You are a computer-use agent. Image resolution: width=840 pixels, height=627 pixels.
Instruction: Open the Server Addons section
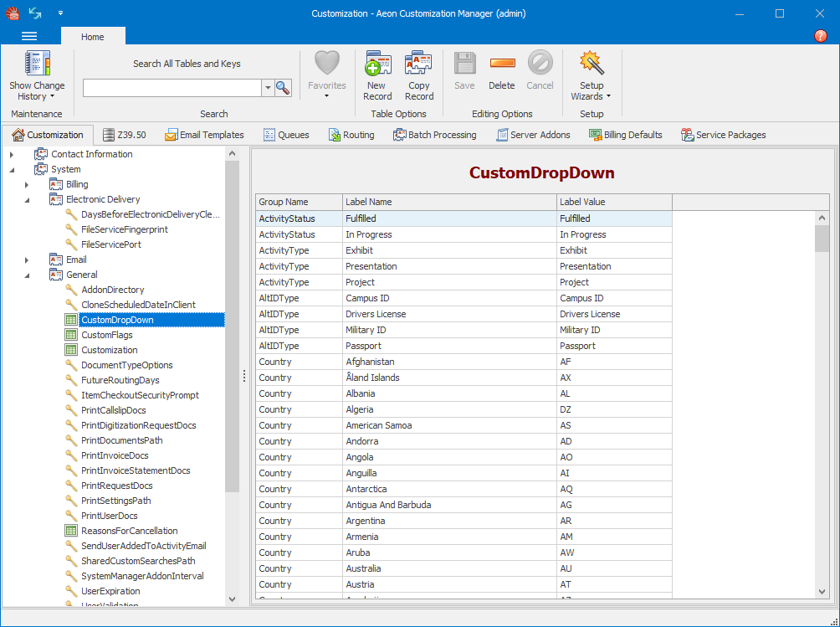pos(533,134)
